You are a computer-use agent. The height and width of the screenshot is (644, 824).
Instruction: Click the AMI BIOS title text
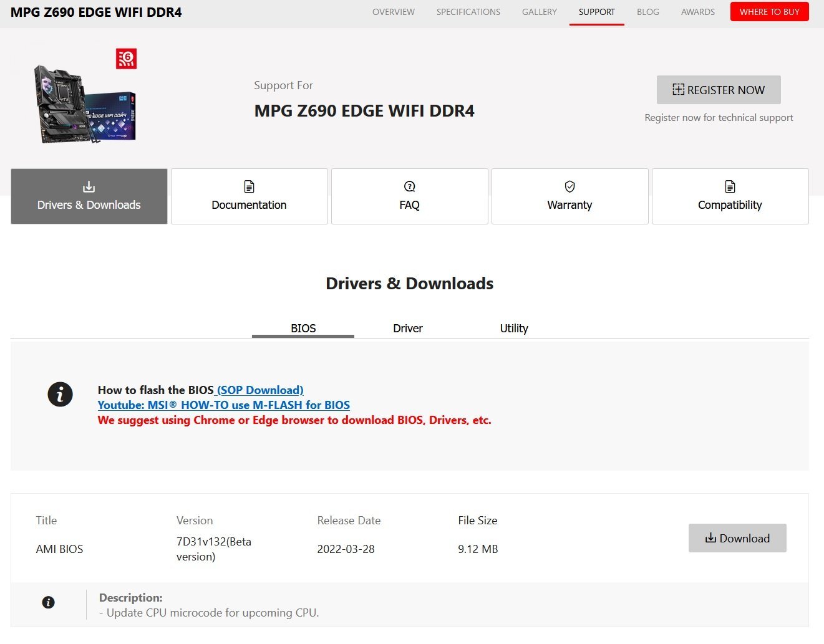pos(59,549)
